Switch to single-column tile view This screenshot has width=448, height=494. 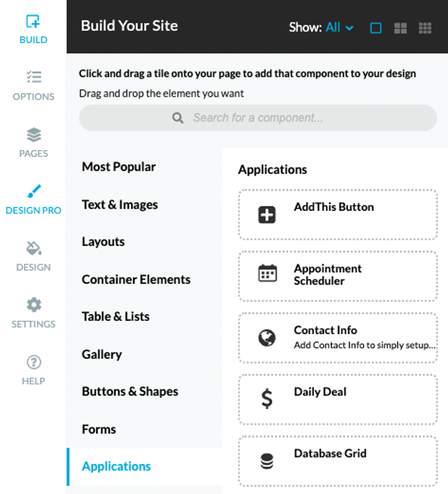376,28
